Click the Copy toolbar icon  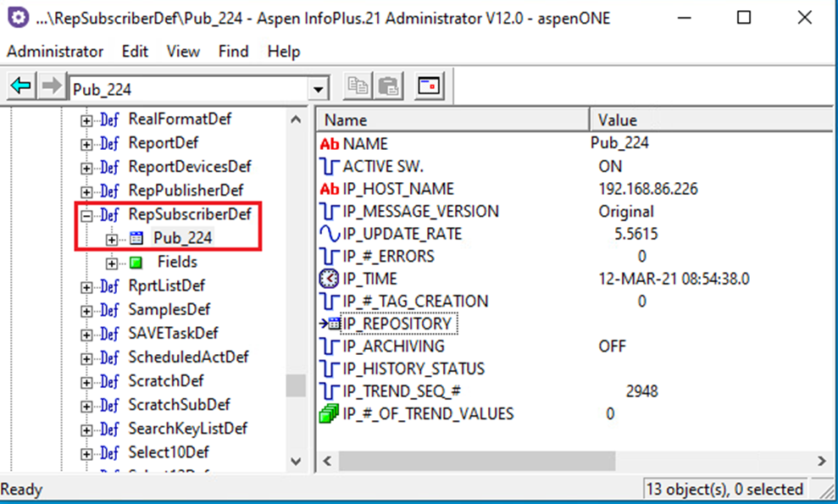coord(358,86)
